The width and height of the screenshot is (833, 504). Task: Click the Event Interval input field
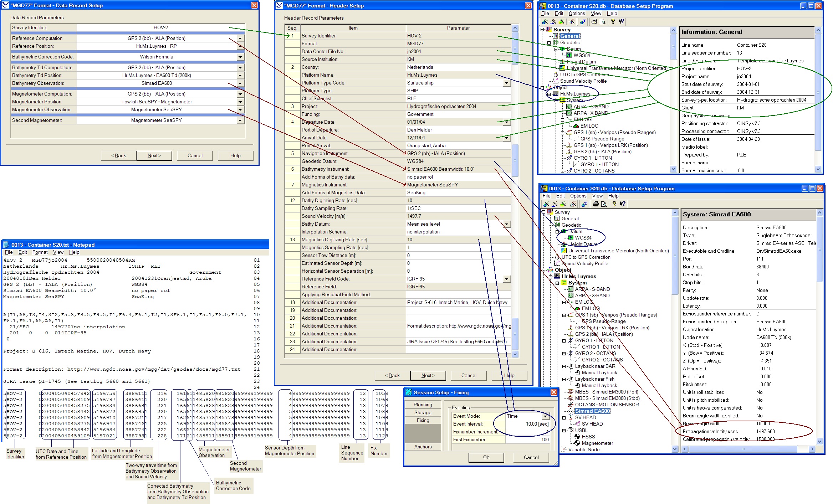click(527, 424)
